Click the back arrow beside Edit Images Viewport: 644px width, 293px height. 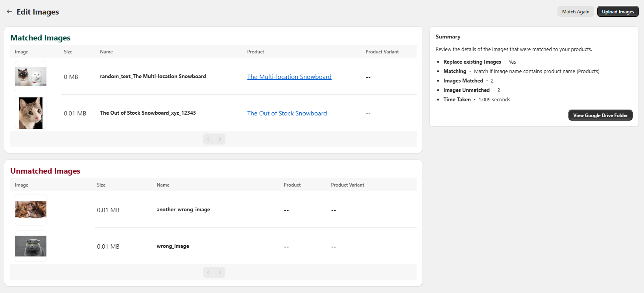(x=9, y=12)
